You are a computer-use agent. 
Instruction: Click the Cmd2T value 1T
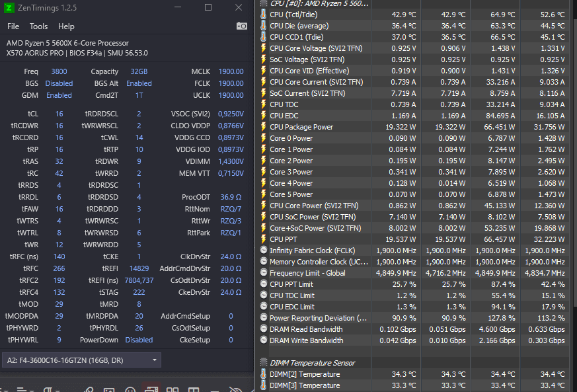coord(139,95)
